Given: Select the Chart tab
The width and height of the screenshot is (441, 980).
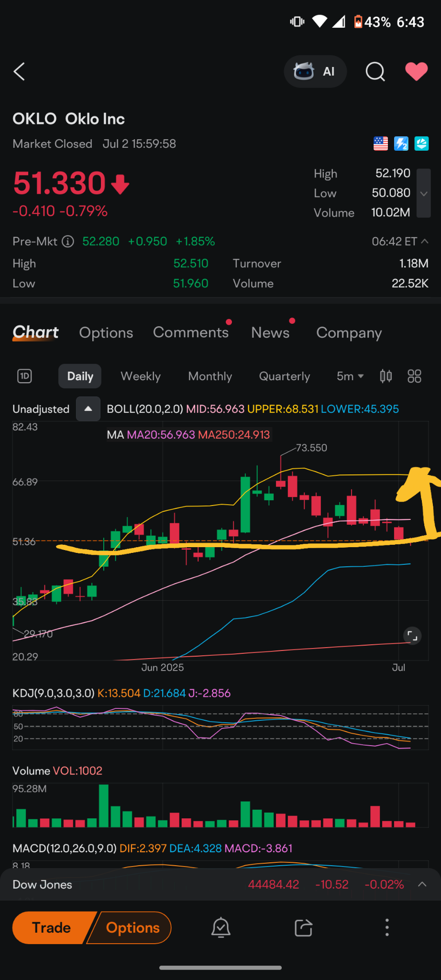Looking at the screenshot, I should 35,332.
